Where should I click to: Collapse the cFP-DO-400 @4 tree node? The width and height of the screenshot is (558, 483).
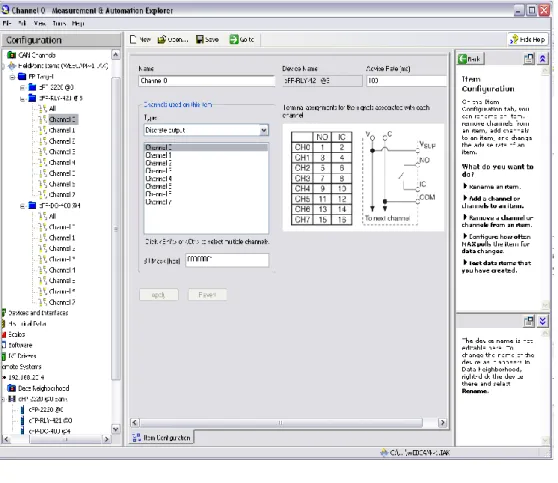22,206
